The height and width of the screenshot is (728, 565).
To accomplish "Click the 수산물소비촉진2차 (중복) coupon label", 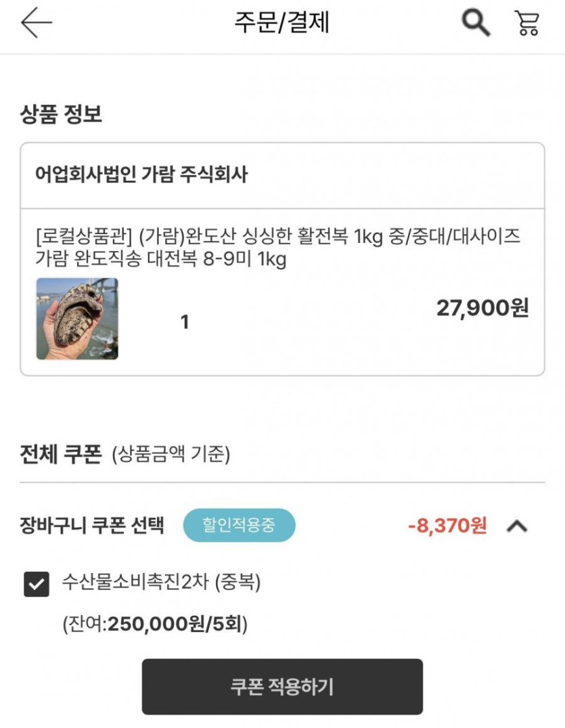I will tap(161, 582).
